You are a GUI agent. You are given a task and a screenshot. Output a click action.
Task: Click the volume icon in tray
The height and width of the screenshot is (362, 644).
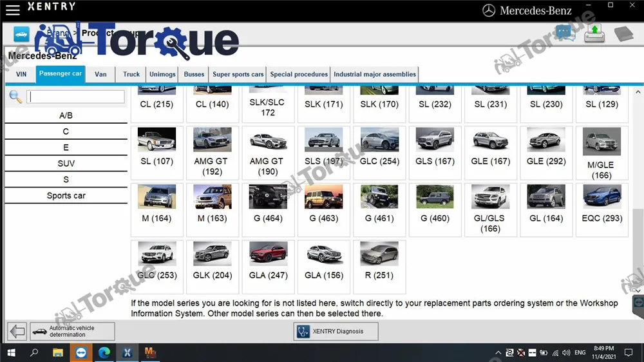(x=566, y=352)
